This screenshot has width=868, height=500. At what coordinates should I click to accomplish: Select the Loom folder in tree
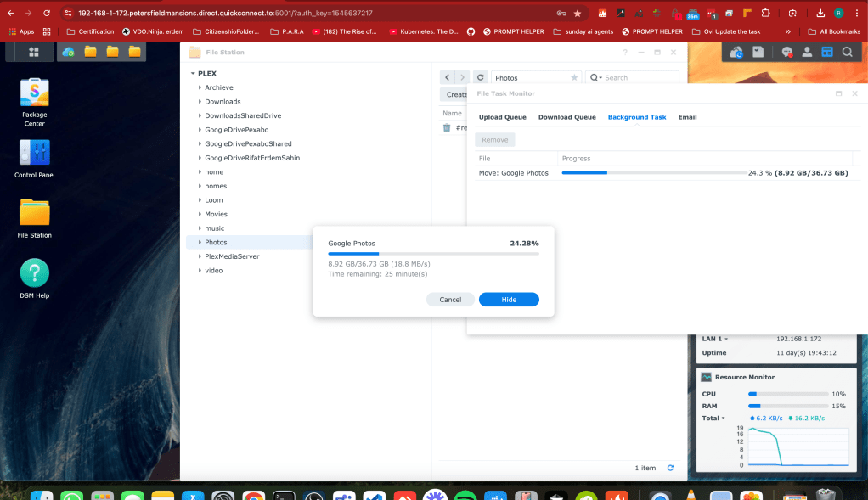pos(214,200)
